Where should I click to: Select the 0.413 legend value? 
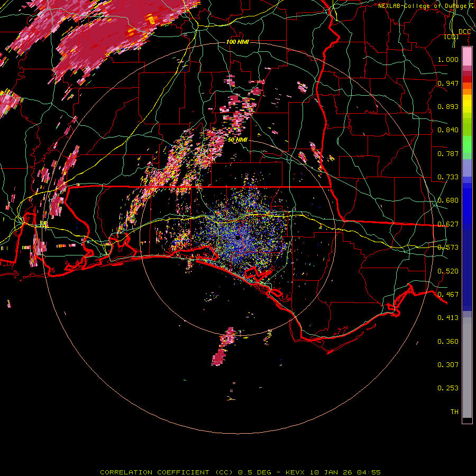click(x=448, y=318)
